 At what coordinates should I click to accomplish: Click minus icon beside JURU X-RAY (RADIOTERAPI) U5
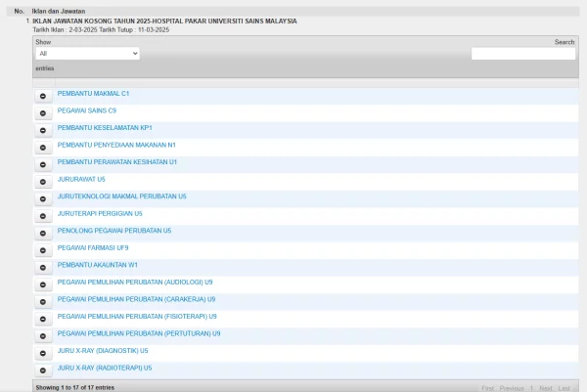pyautogui.click(x=43, y=370)
